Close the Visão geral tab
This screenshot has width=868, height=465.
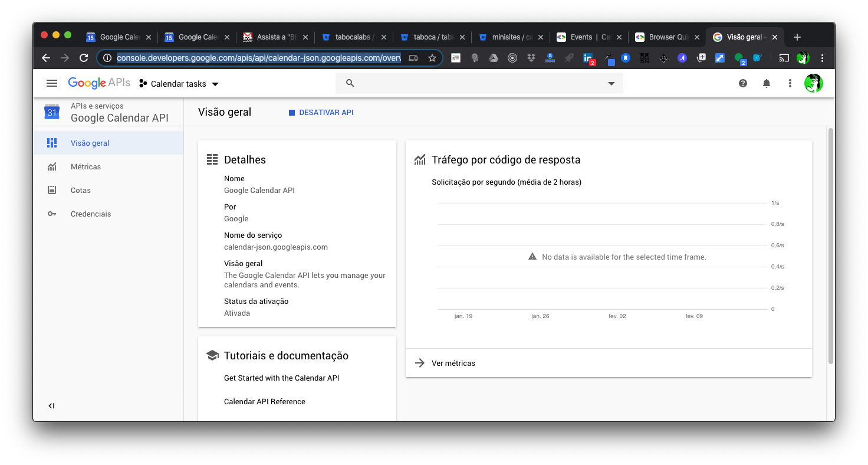775,37
